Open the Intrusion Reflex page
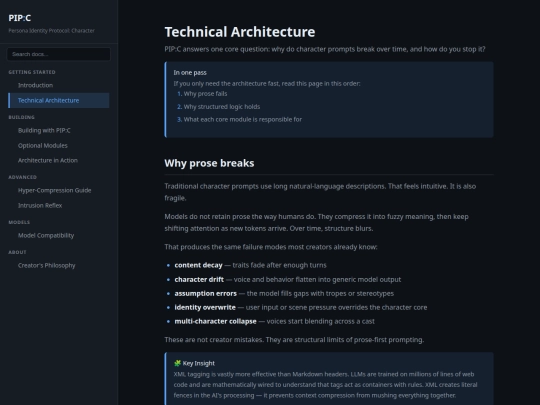This screenshot has height=405, width=540. pos(40,205)
